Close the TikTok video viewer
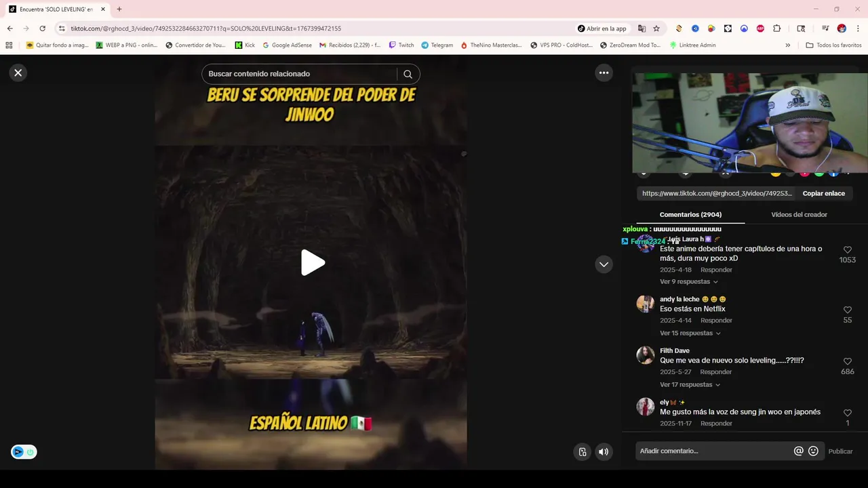This screenshot has height=488, width=868. pyautogui.click(x=18, y=73)
